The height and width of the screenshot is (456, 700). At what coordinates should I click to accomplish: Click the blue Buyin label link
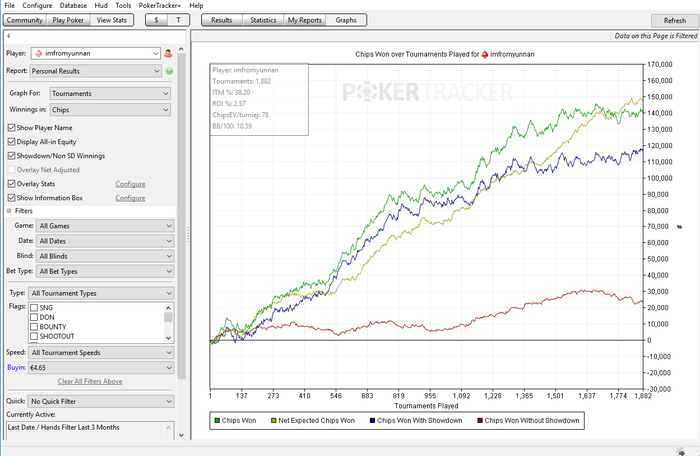16,368
